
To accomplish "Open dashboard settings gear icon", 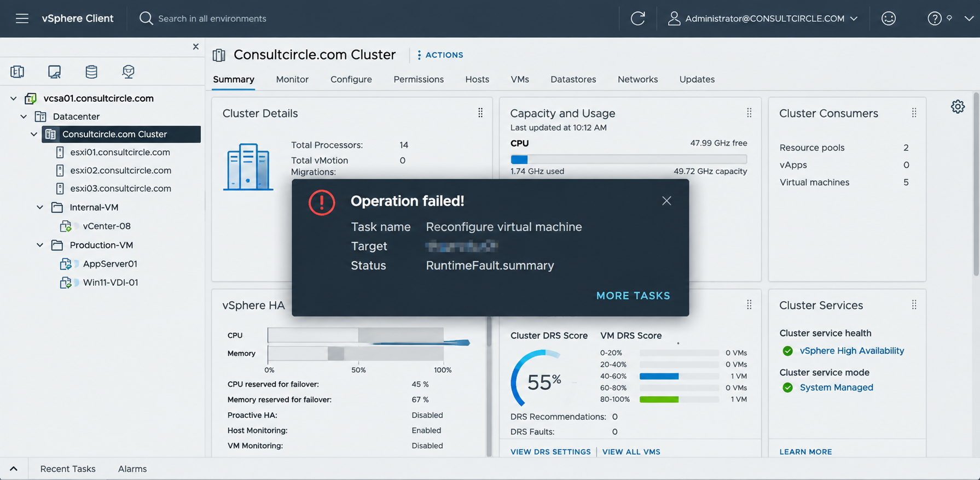I will [958, 107].
